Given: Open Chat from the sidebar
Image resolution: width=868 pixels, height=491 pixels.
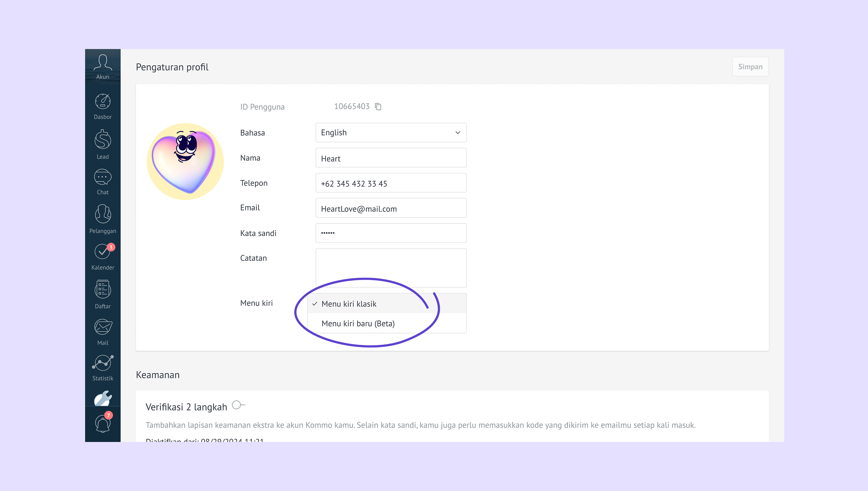Looking at the screenshot, I should (102, 182).
